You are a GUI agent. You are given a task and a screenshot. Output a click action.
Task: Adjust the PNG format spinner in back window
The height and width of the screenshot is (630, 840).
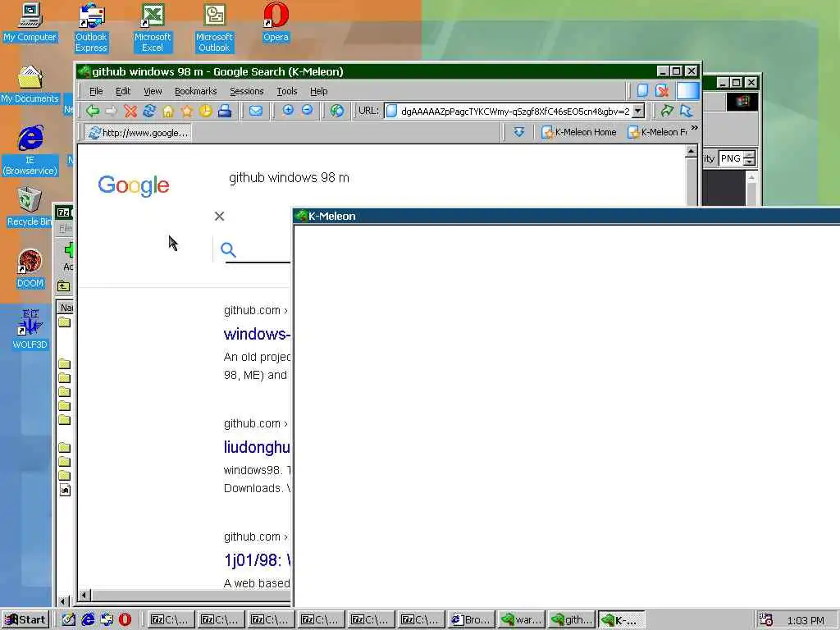pos(750,158)
